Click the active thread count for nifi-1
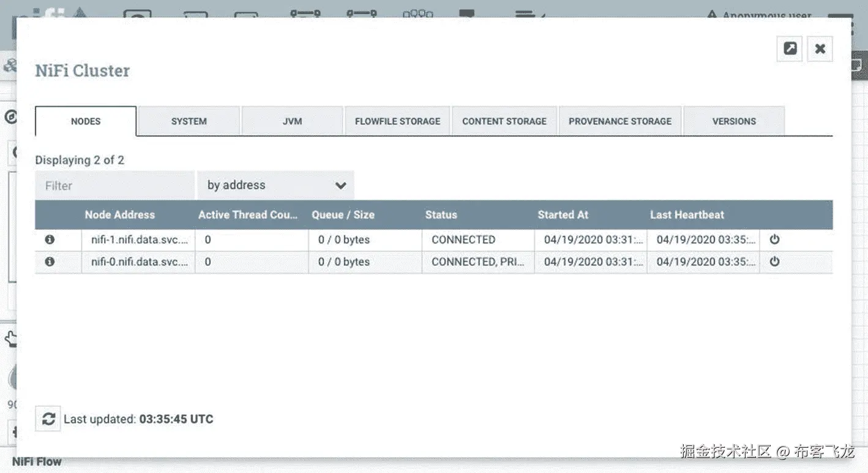 [x=252, y=240]
